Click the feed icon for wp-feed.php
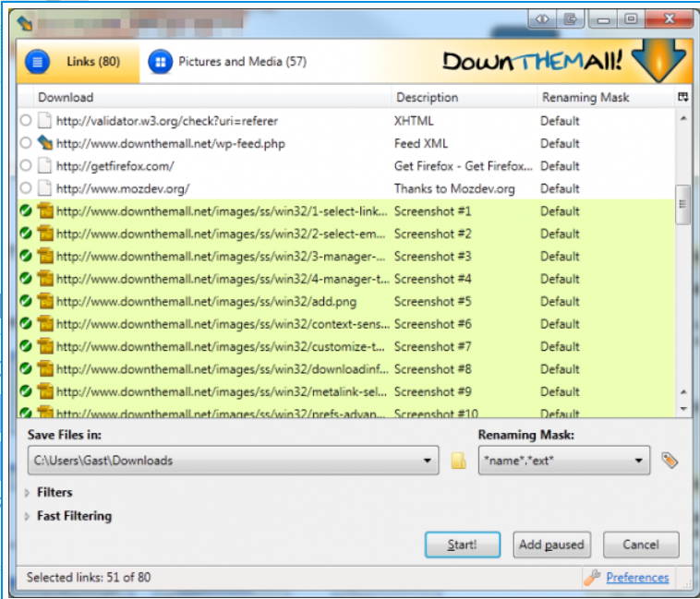 [x=44, y=143]
